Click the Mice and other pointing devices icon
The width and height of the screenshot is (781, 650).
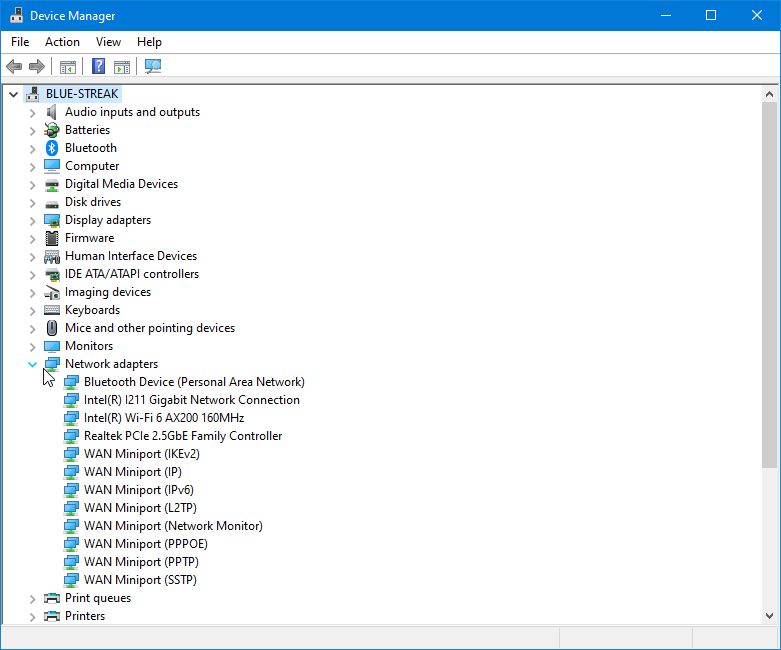coord(52,328)
